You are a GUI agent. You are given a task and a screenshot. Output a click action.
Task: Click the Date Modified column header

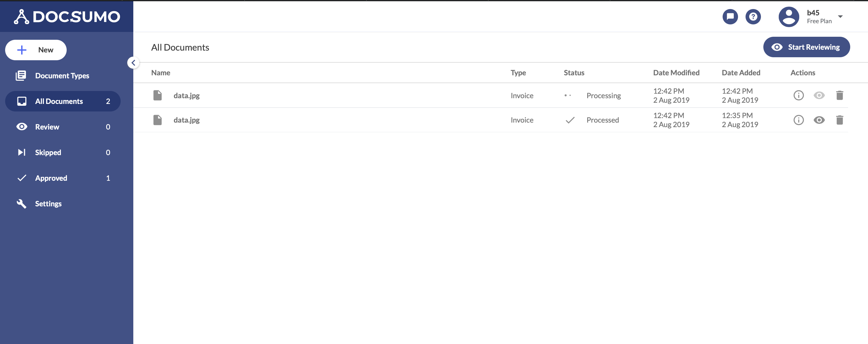coord(676,73)
